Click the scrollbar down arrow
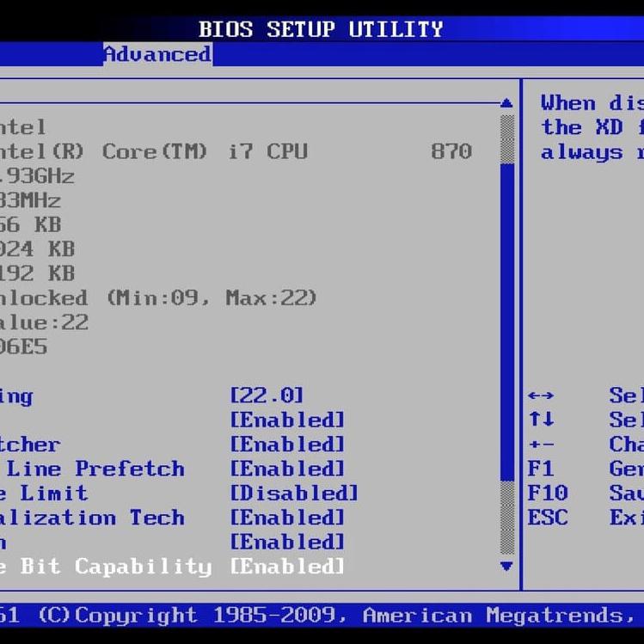 (x=506, y=566)
